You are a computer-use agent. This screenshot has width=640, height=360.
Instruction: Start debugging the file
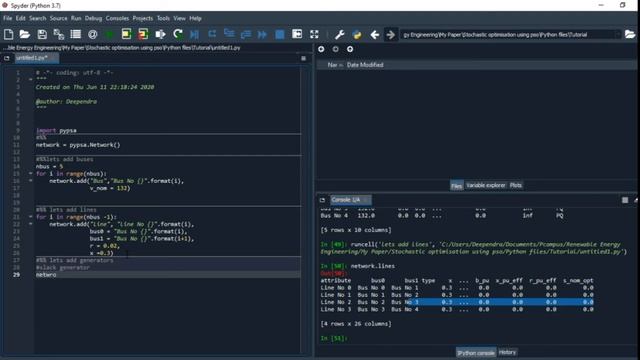pyautogui.click(x=195, y=35)
